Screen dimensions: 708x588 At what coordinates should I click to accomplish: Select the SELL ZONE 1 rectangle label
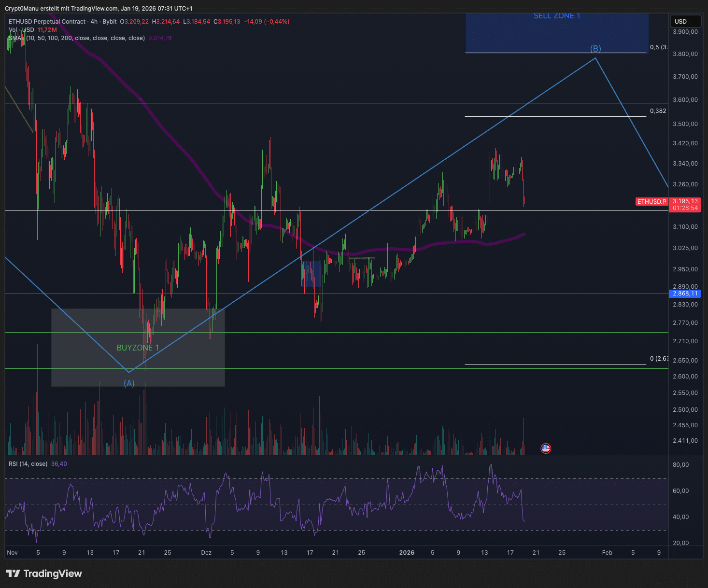click(x=557, y=16)
